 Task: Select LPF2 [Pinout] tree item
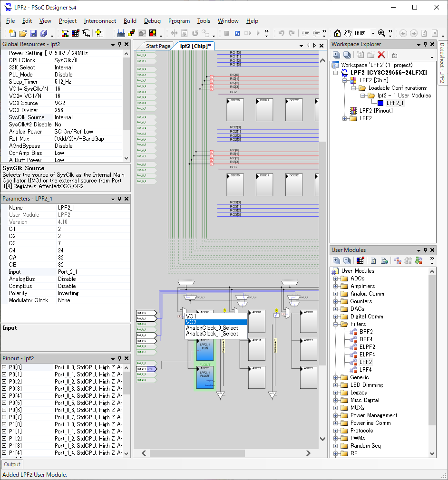(x=376, y=111)
